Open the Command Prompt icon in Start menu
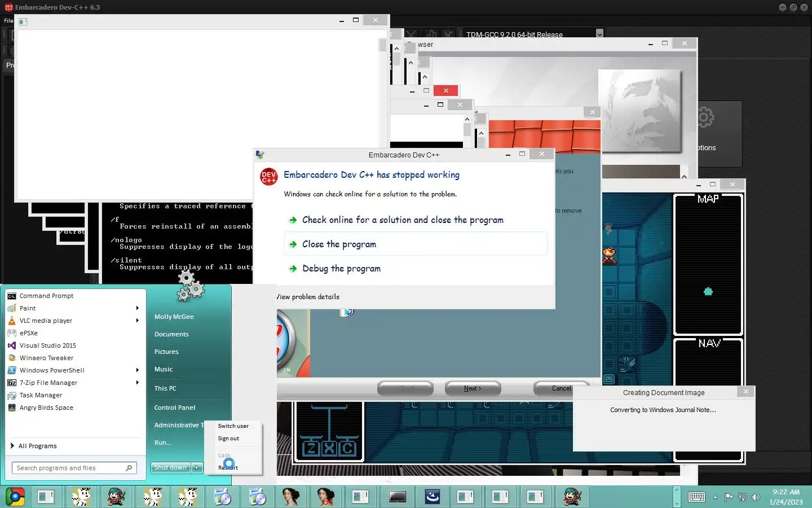812x508 pixels. pyautogui.click(x=12, y=296)
